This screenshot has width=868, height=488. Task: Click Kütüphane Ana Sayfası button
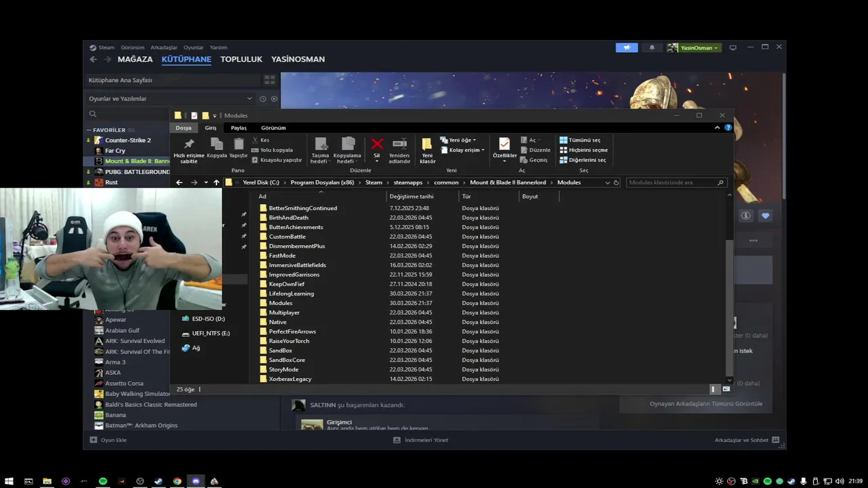point(172,80)
